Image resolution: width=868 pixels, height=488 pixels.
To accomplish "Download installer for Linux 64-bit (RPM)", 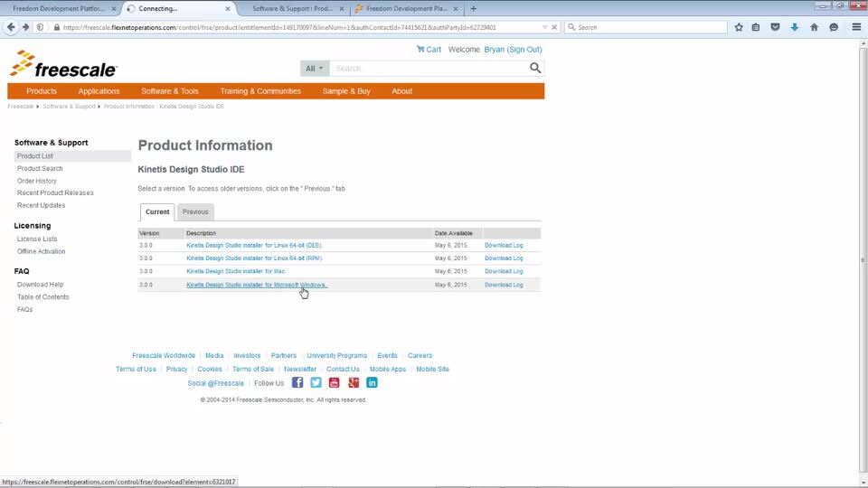I will (x=254, y=258).
